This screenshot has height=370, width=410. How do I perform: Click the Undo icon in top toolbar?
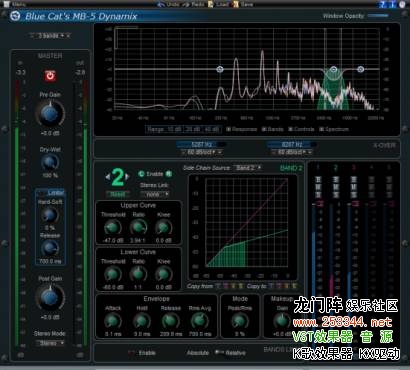click(x=161, y=4)
